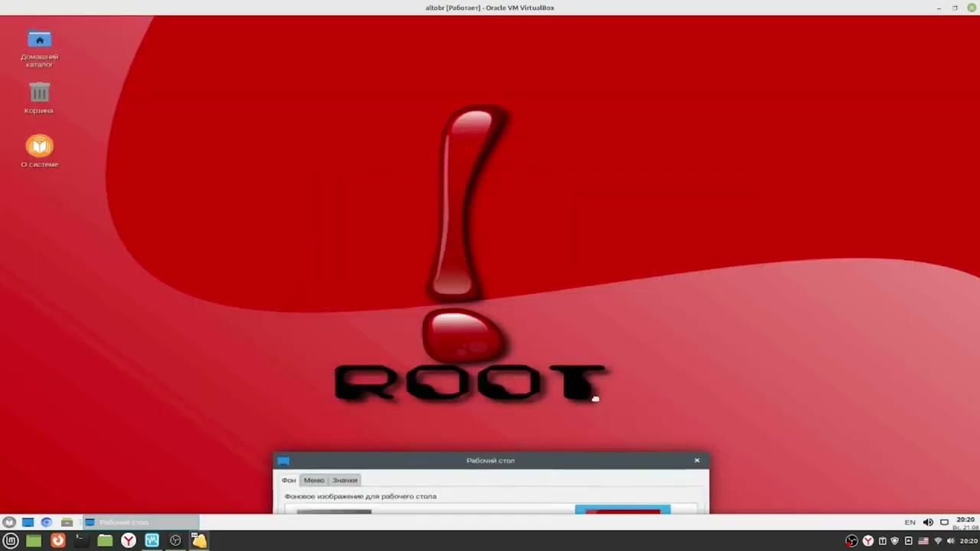Select the Рабочий стол taskbar window button
The image size is (980, 551).
(141, 523)
